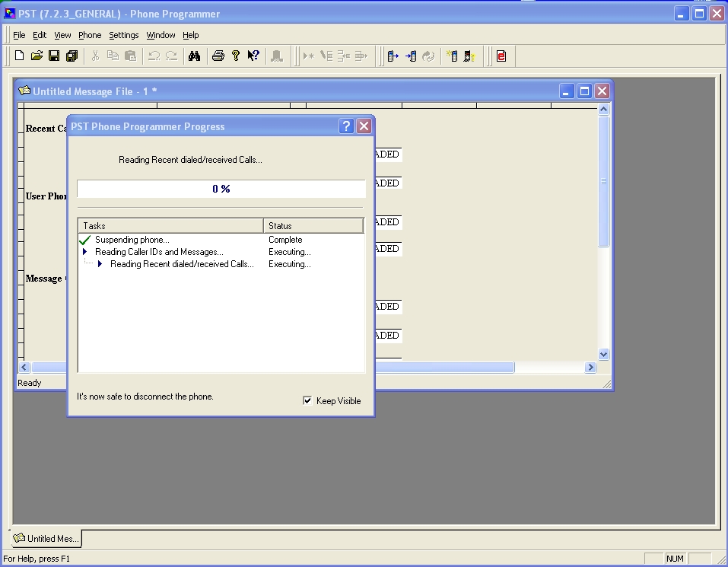
Task: Click the greyed right-arrow tree icon
Action: (x=361, y=56)
